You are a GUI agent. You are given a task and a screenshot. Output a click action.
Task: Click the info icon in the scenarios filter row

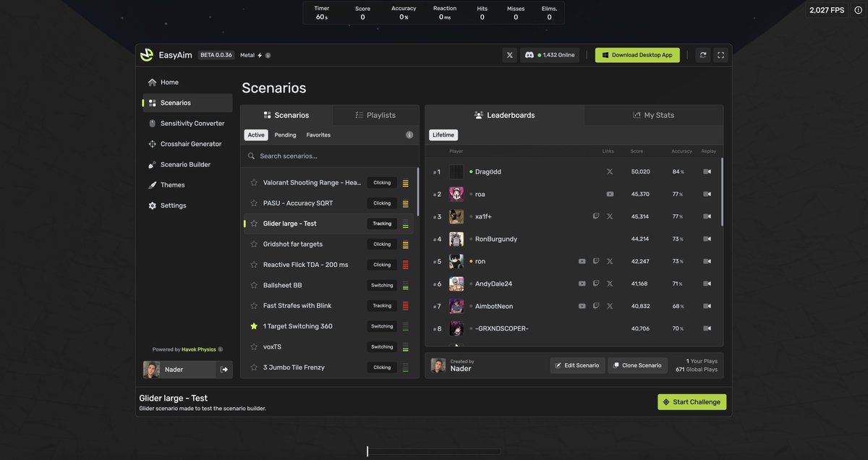(x=409, y=135)
